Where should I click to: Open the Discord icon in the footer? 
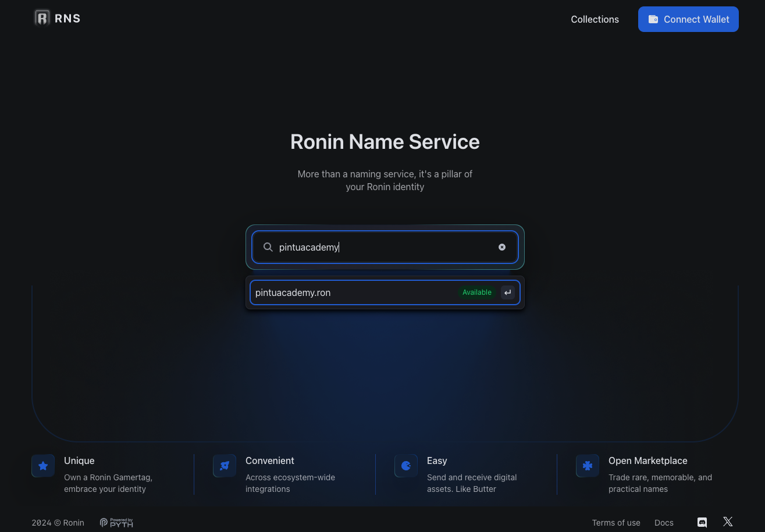coord(702,522)
